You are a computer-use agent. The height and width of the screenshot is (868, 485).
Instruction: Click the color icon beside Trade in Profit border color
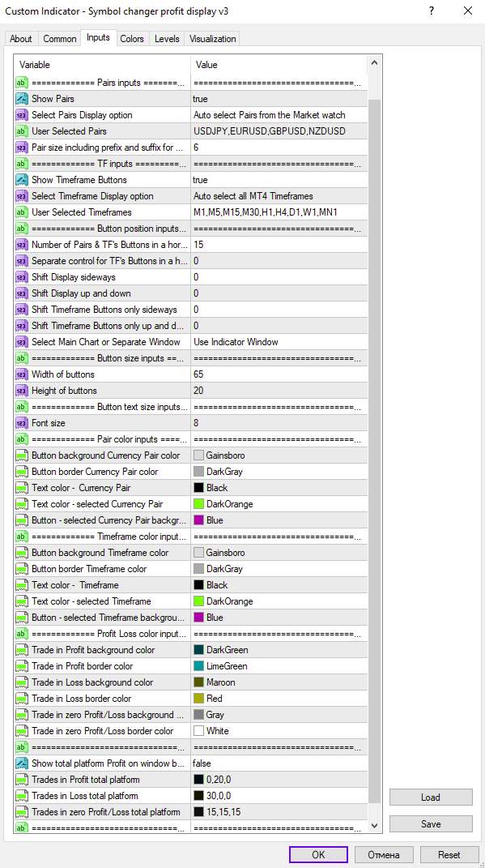(x=22, y=666)
